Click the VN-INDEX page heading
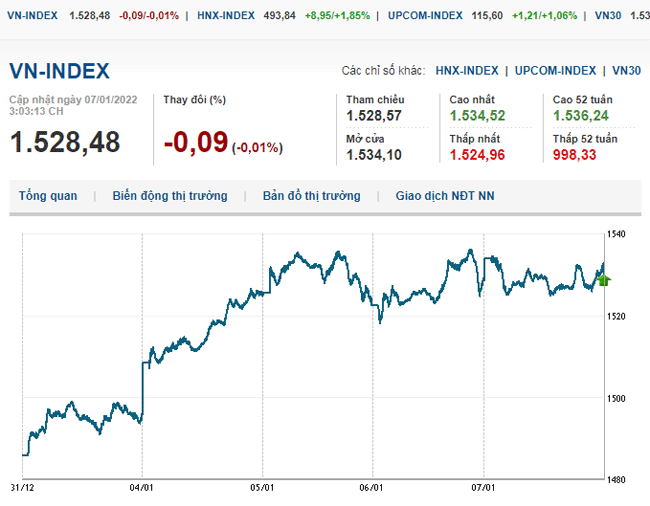The width and height of the screenshot is (650, 506). click(59, 71)
